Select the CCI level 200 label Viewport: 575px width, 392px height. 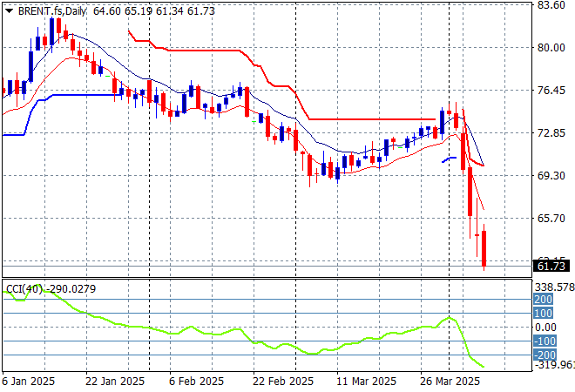[543, 300]
